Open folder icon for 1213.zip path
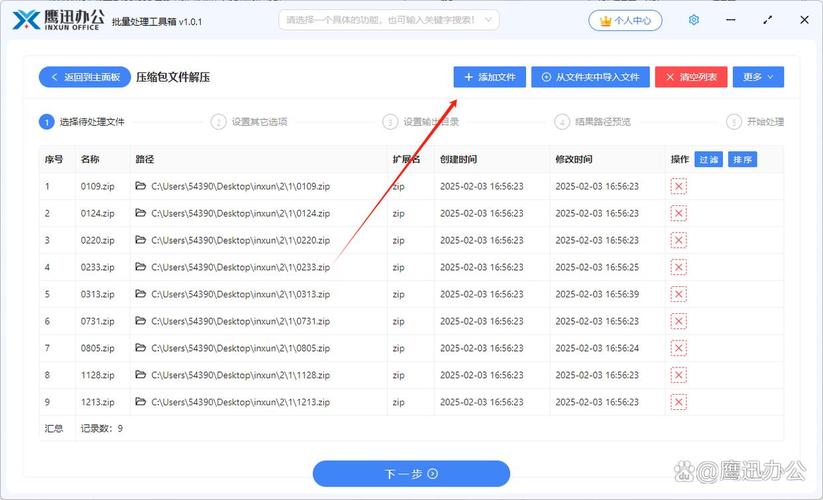The width and height of the screenshot is (823, 500). point(140,401)
